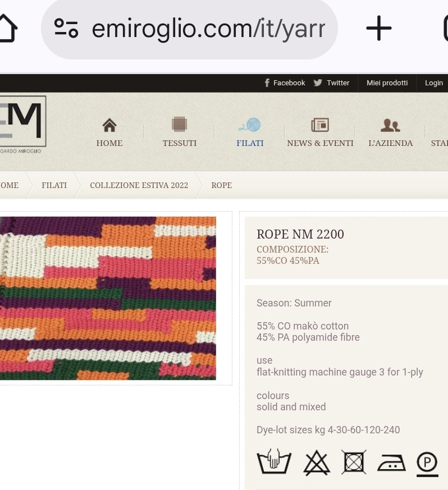The image size is (448, 490).
Task: Open the Facebook link
Action: tap(285, 83)
